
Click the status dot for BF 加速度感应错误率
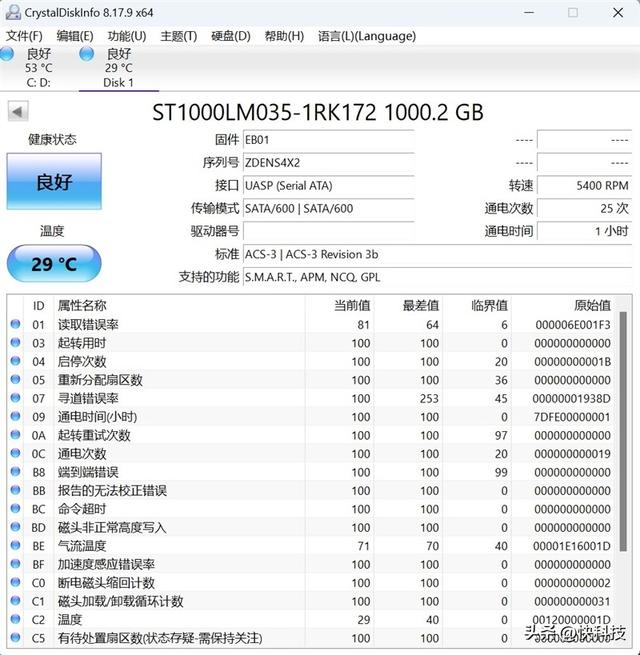(x=15, y=564)
